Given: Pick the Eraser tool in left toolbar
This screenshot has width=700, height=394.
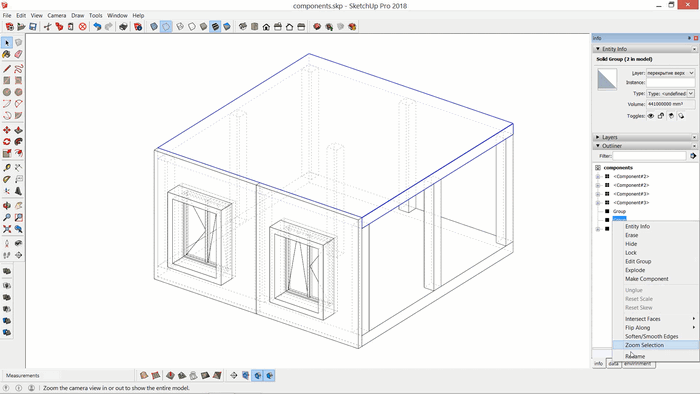Looking at the screenshot, I should [x=18, y=54].
